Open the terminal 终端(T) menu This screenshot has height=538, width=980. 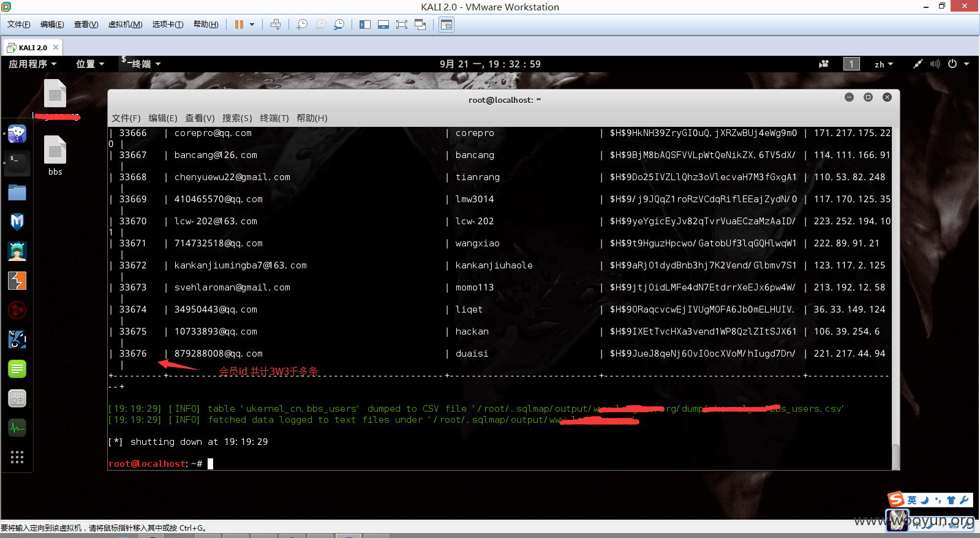coord(274,118)
